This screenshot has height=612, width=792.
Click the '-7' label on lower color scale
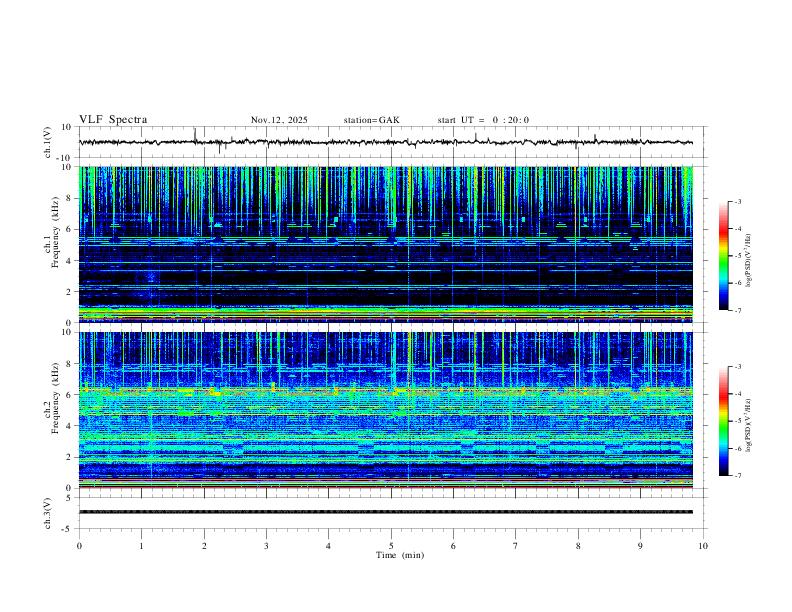point(737,475)
